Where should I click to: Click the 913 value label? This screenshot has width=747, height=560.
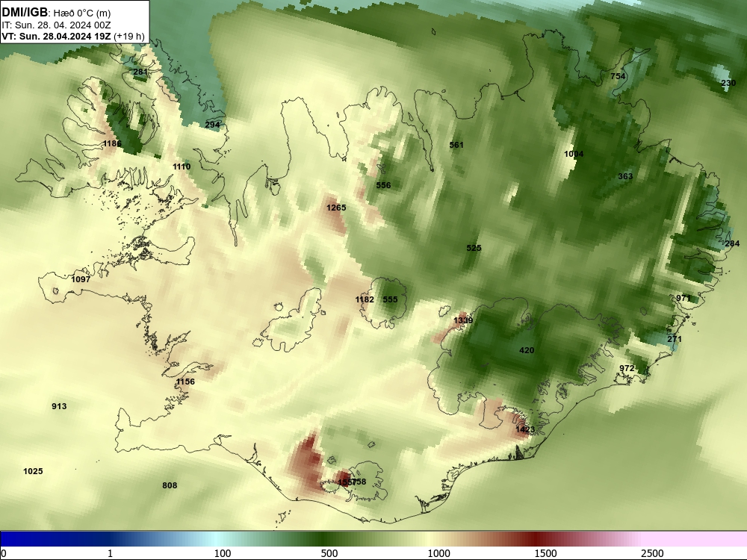pyautogui.click(x=59, y=406)
